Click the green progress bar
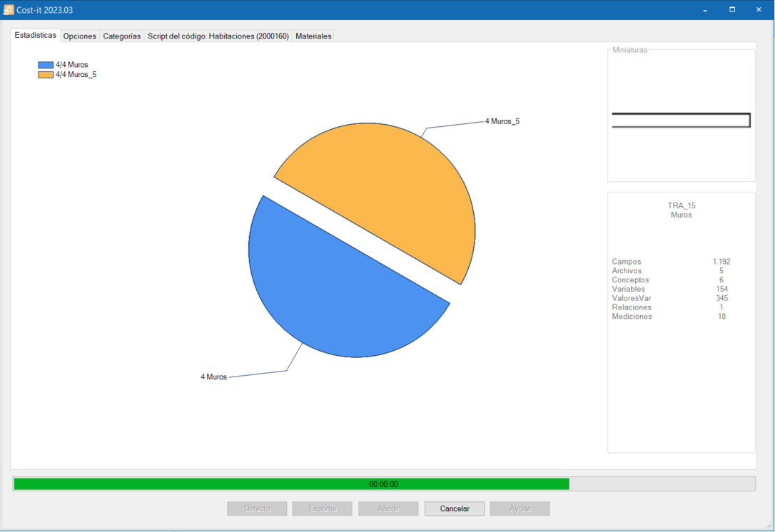 tap(384, 484)
